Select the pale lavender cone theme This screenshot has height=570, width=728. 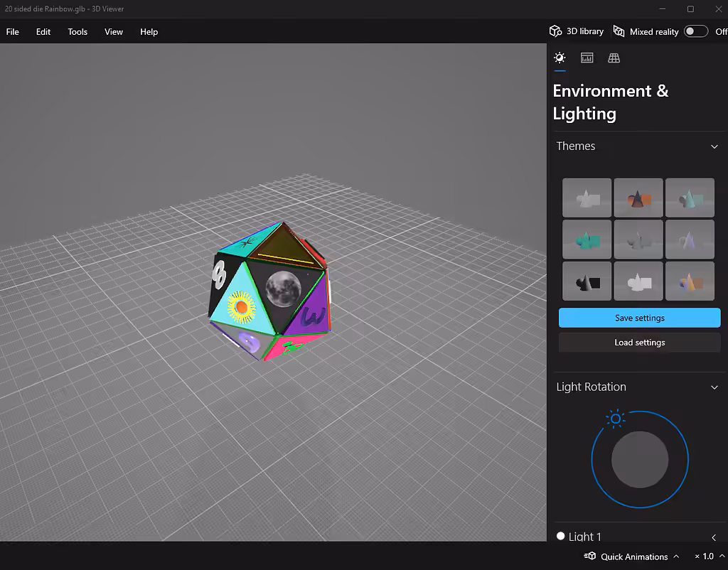click(x=690, y=240)
